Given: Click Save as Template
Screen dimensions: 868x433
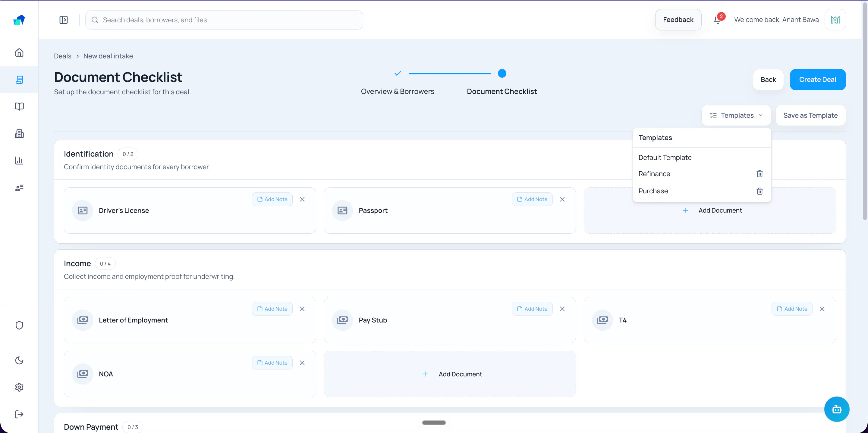Looking at the screenshot, I should coord(811,116).
